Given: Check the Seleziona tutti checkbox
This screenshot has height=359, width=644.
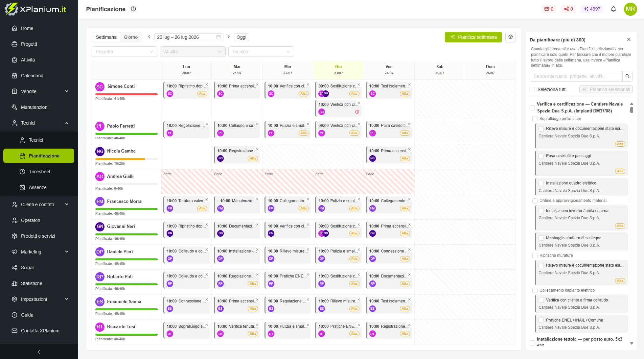Looking at the screenshot, I should click(x=532, y=89).
